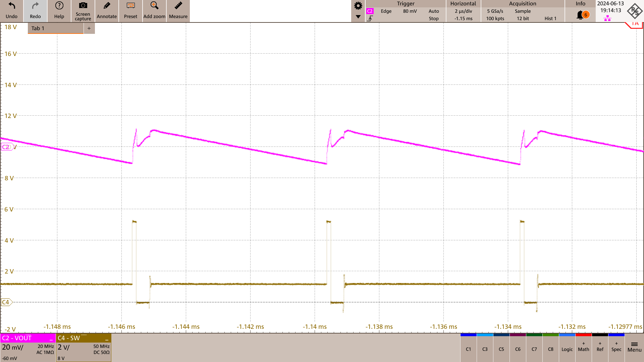644x362 pixels.
Task: Click the TA trigger level marker
Action: click(x=634, y=24)
